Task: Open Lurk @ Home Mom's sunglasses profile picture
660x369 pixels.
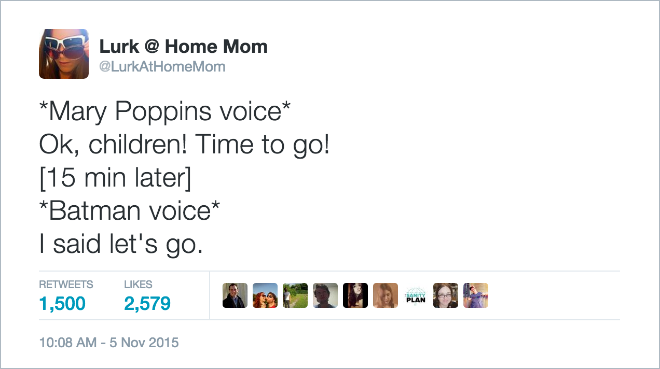Action: tap(64, 54)
